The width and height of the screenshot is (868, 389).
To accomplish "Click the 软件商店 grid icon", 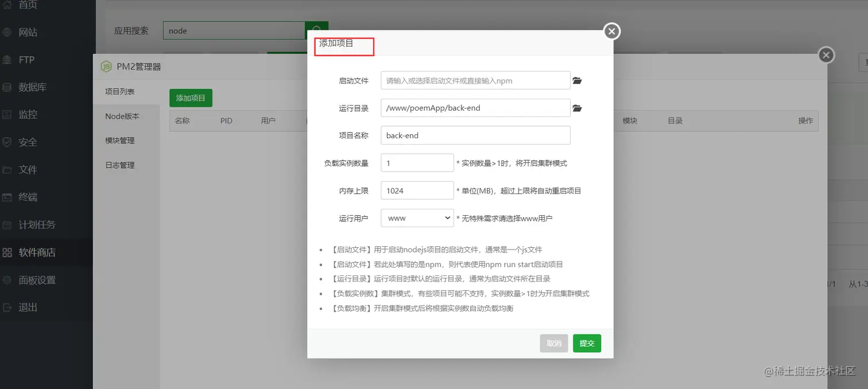I will pyautogui.click(x=7, y=252).
